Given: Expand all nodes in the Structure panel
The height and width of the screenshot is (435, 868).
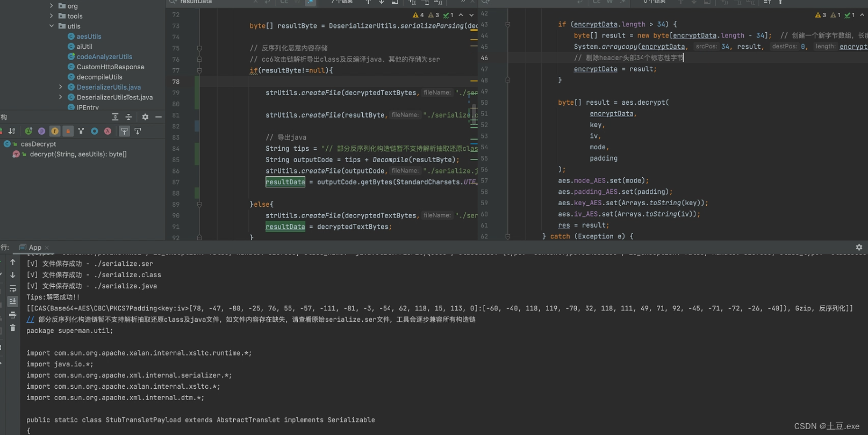Looking at the screenshot, I should coord(115,117).
